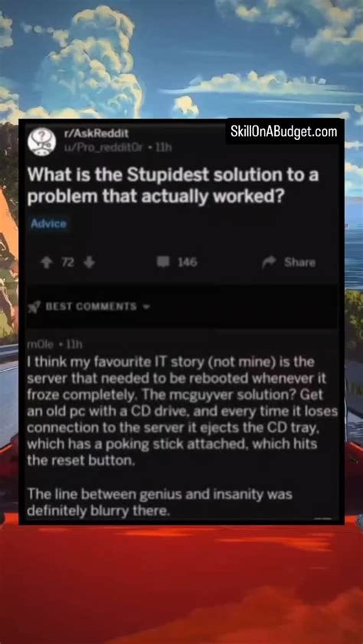
Task: Open user u/Pro_redditOr profile
Action: click(x=103, y=148)
